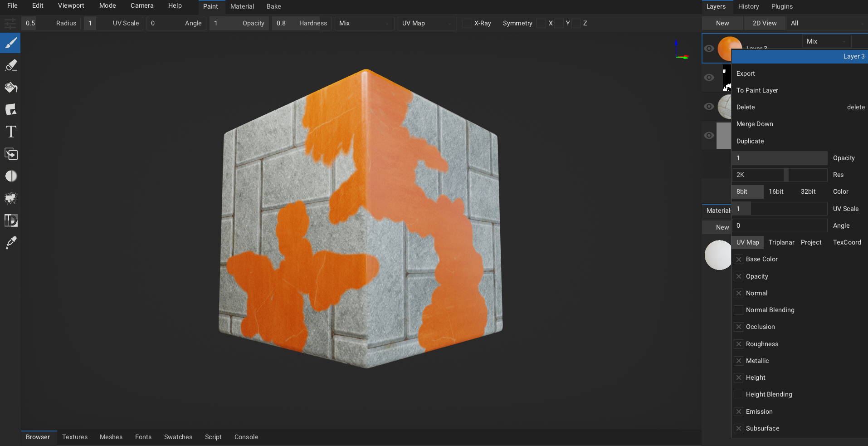Select the Brush tool

[x=10, y=43]
